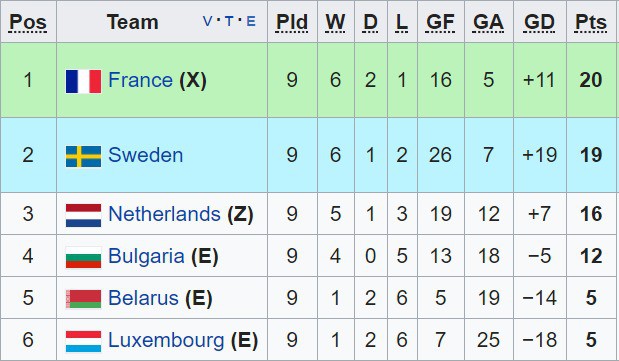Click the GD column header abbreviation
The image size is (619, 361).
click(539, 22)
